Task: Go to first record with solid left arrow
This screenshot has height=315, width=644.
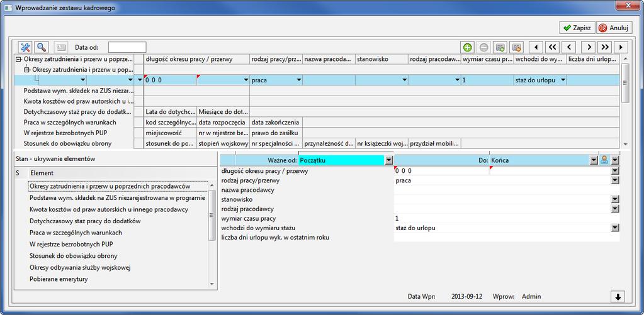Action: point(536,47)
